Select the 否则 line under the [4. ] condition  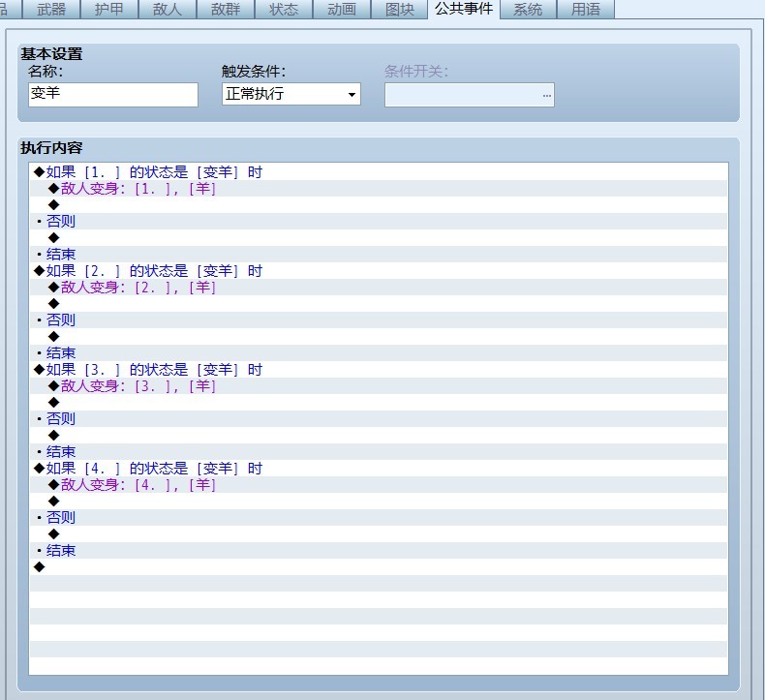(379, 518)
